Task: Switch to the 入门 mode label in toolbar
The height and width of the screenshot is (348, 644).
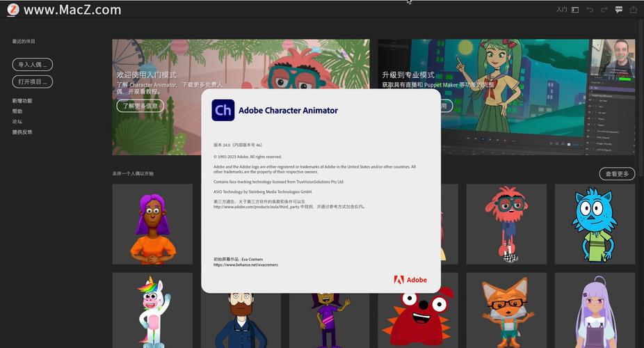Action: click(561, 10)
